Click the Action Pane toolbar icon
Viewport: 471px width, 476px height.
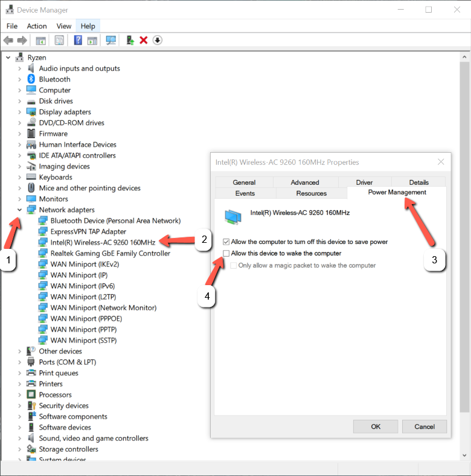92,40
